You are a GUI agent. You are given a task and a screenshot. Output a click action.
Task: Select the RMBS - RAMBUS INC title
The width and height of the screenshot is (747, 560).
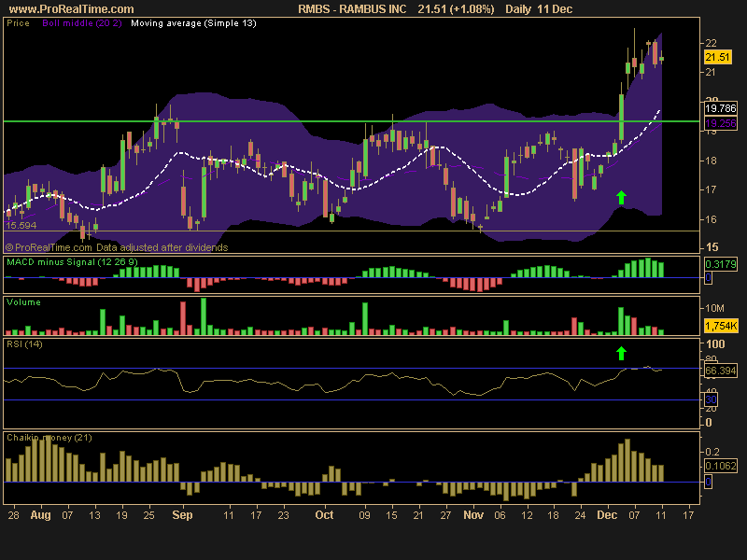pyautogui.click(x=352, y=9)
